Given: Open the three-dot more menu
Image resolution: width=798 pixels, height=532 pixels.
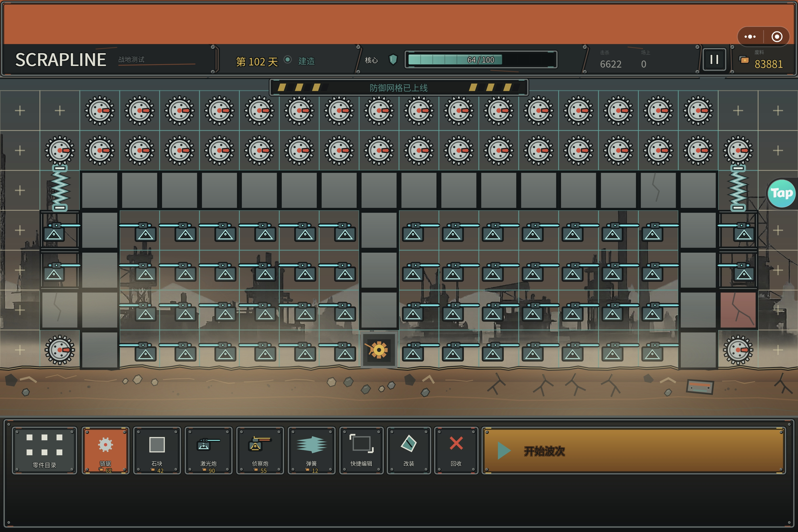Looking at the screenshot, I should pyautogui.click(x=750, y=37).
